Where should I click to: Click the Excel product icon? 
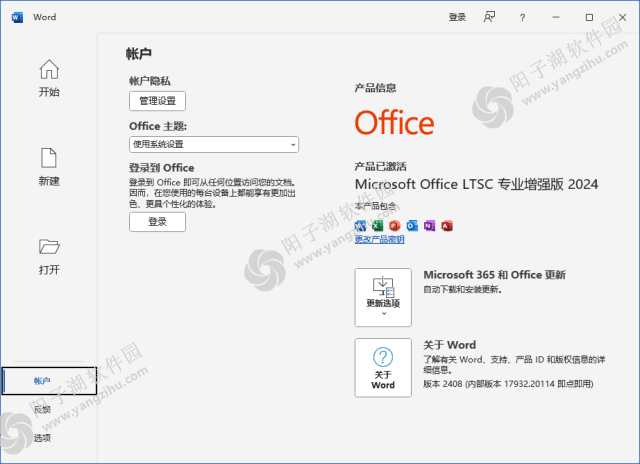(378, 226)
